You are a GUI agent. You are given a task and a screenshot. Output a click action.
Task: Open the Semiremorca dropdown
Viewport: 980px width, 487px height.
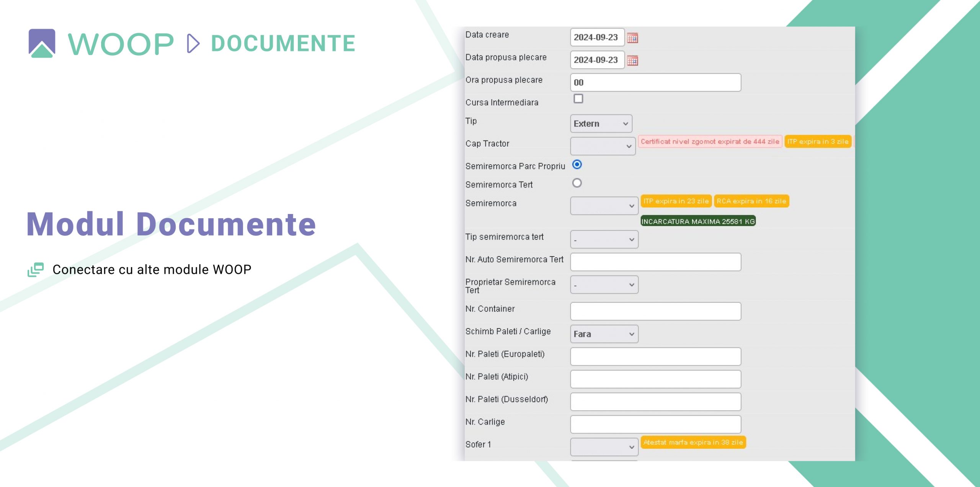604,206
